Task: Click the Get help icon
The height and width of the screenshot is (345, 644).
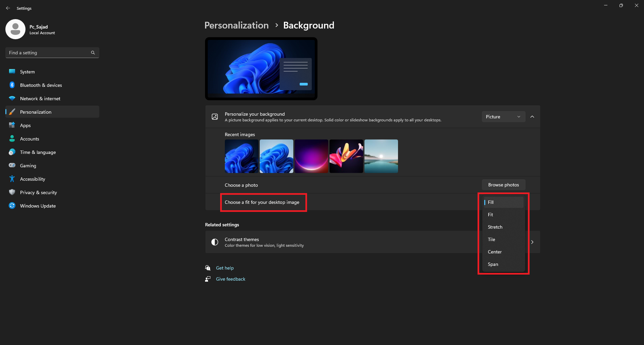Action: coord(208,268)
